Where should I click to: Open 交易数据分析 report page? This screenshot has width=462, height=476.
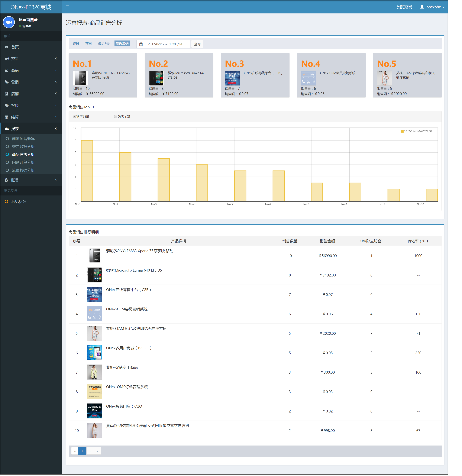pyautogui.click(x=23, y=146)
